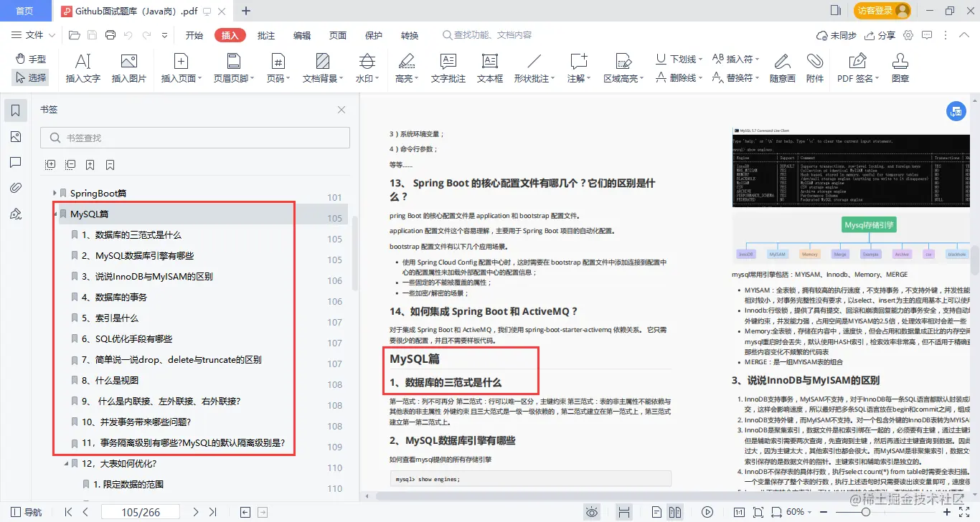Collapse the MySQL篇 bookmark tree
Image resolution: width=980 pixels, height=522 pixels.
tap(55, 214)
